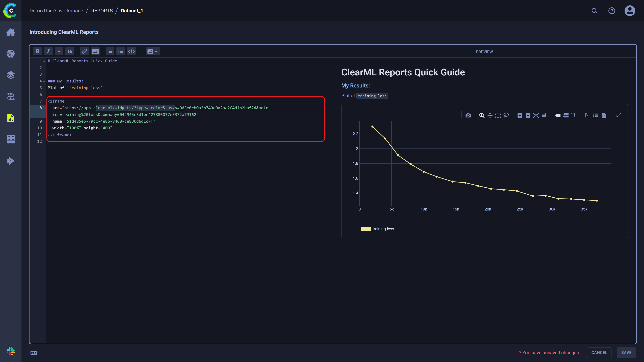Screen dimensions: 644x362
Task: Zoom in on the plot
Action: pyautogui.click(x=520, y=115)
